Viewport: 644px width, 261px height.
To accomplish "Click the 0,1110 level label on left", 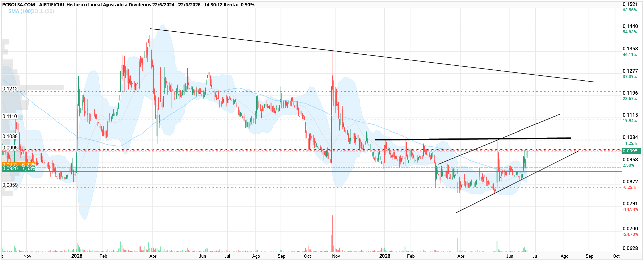I will pos(10,116).
